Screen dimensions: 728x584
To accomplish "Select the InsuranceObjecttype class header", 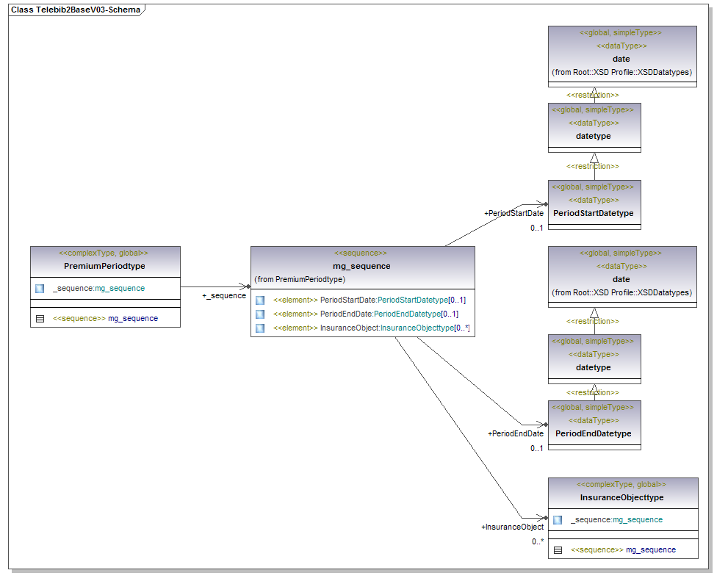I will (x=621, y=497).
